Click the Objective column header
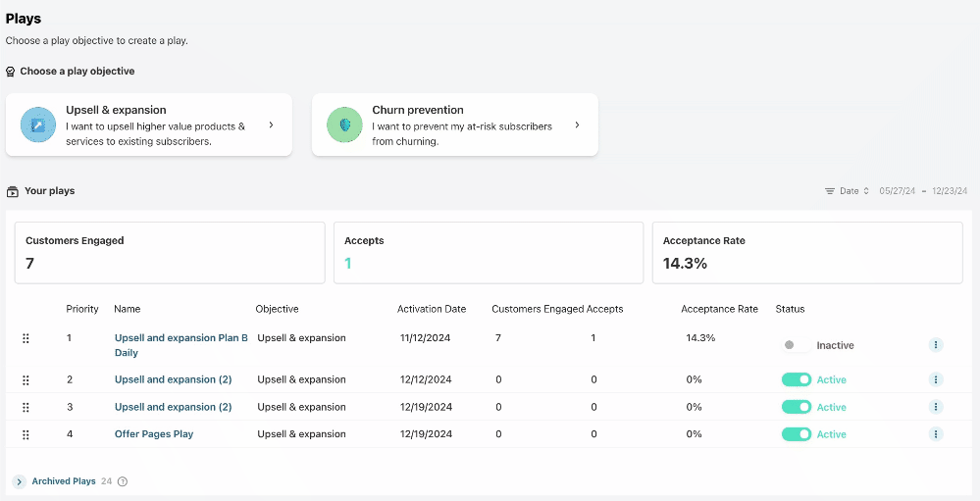 coord(277,309)
